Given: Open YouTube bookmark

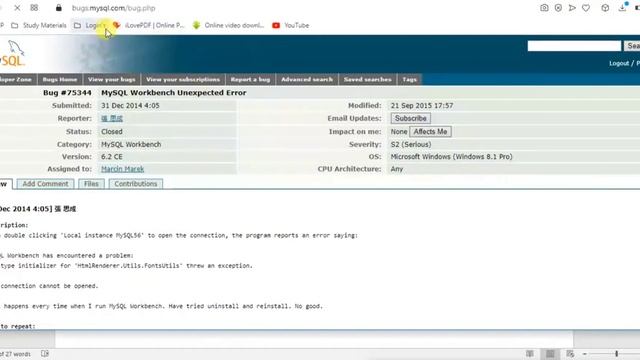Looking at the screenshot, I should 291,25.
